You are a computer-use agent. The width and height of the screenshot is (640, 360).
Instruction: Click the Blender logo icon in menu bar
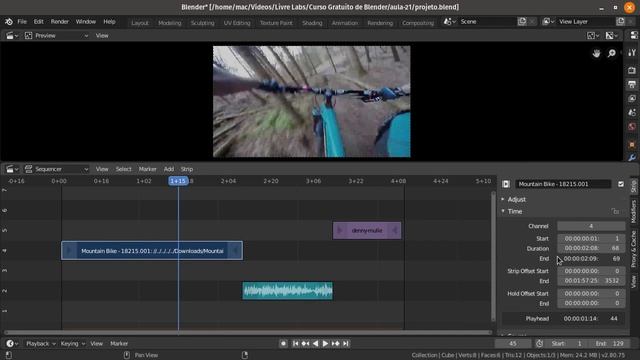[x=9, y=22]
